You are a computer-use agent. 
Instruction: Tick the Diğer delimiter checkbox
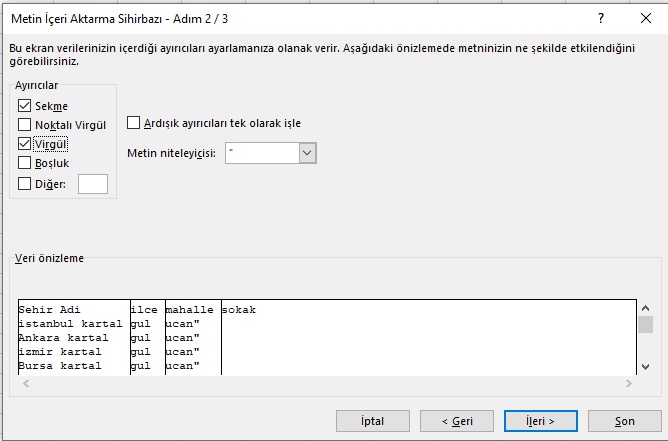[25, 183]
